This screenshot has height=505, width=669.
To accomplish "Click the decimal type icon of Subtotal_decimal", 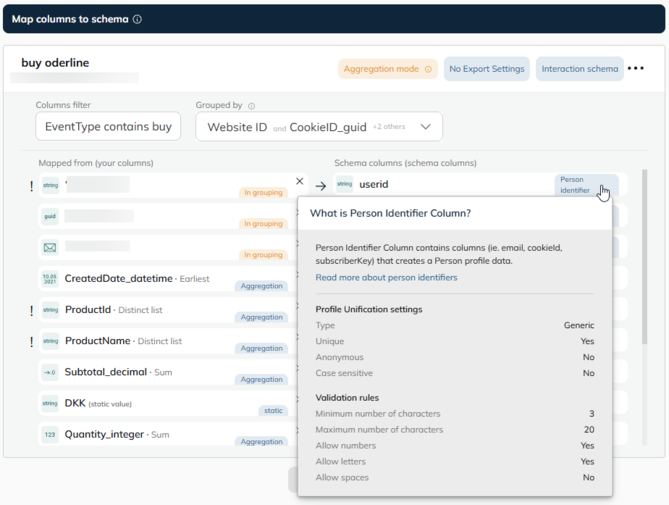I will (50, 372).
